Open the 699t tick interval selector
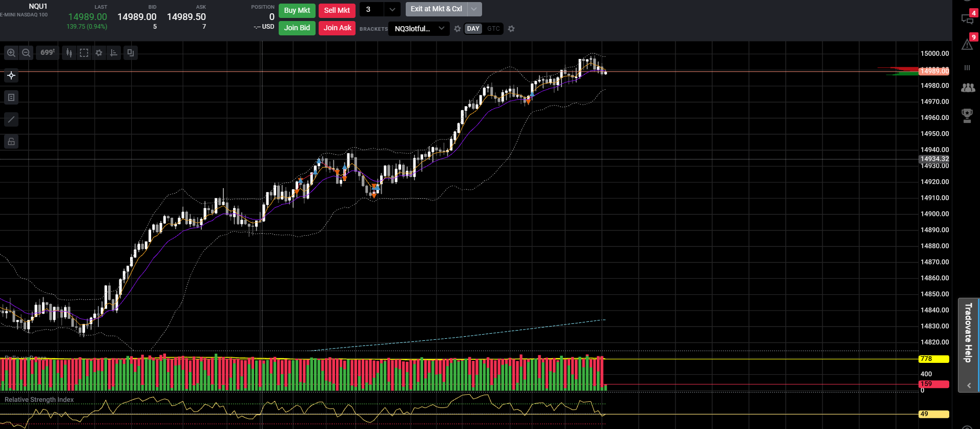Screen dimensions: 980x429 click(48, 53)
